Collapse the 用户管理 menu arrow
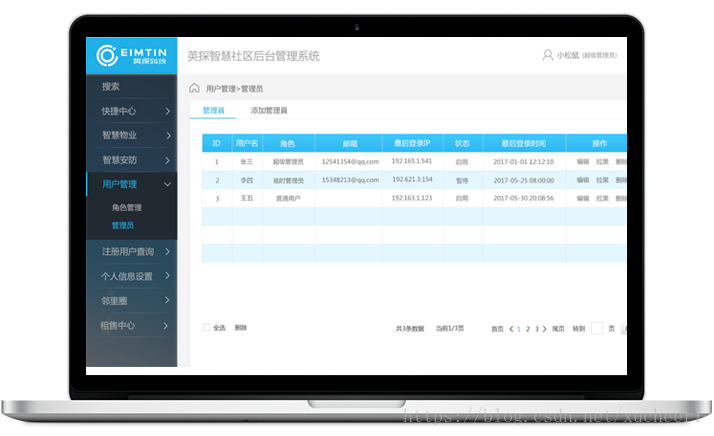Viewport: 714px width, 436px height. [168, 185]
